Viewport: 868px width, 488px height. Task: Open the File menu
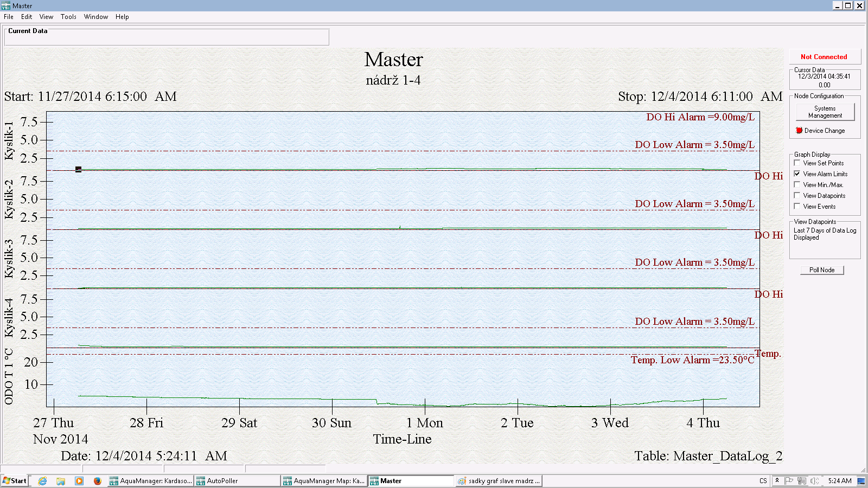coord(9,17)
